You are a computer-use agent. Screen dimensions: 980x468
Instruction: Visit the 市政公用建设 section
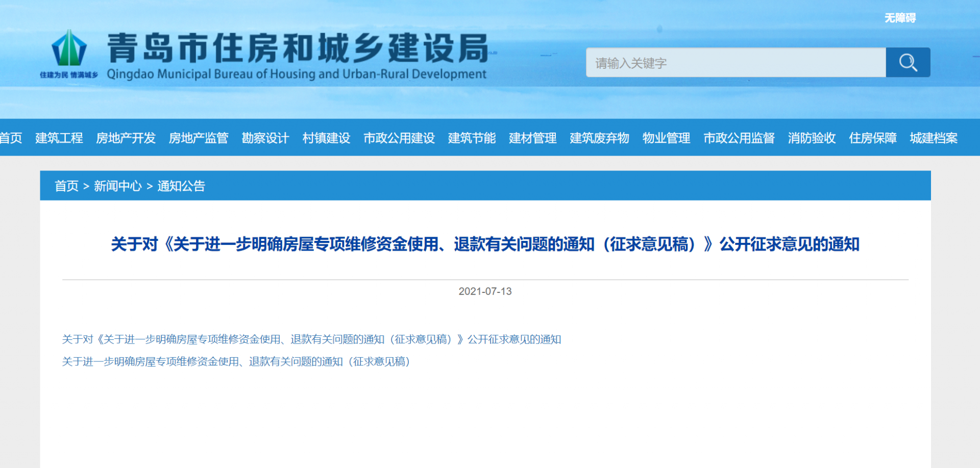coord(399,138)
